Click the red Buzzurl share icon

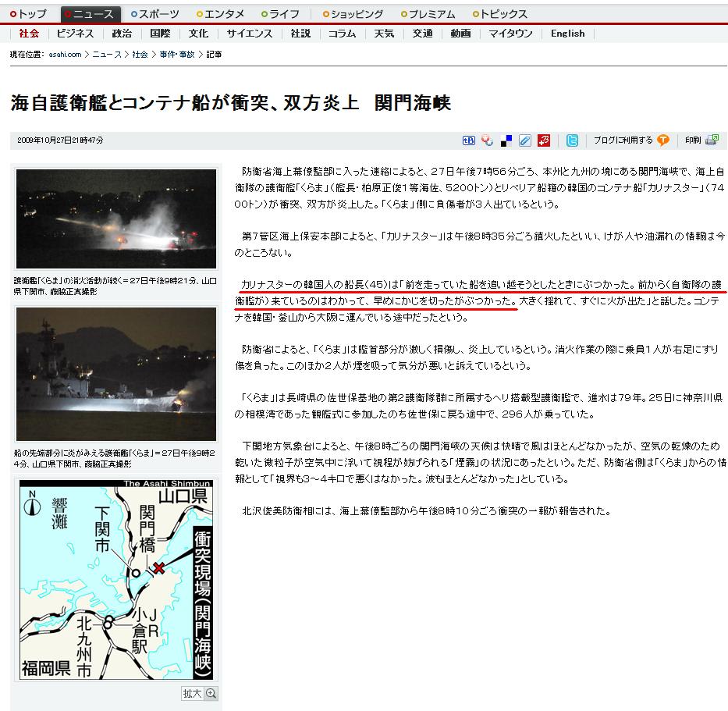[x=544, y=140]
